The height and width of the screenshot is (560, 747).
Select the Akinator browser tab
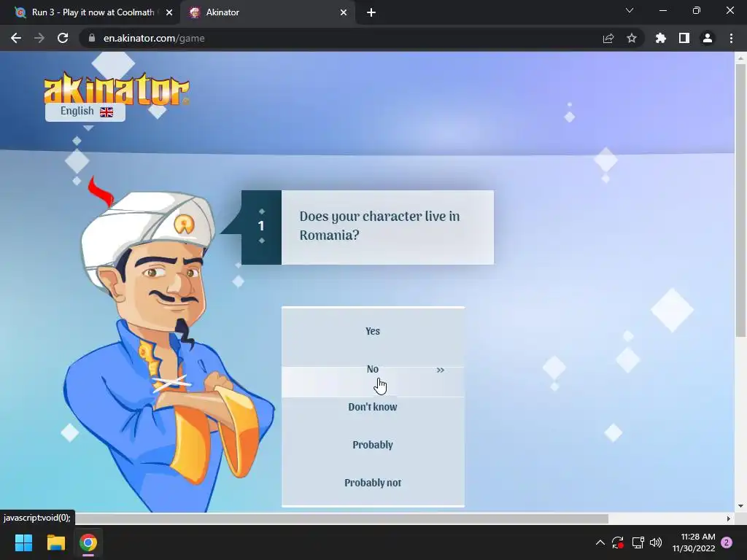(267, 12)
